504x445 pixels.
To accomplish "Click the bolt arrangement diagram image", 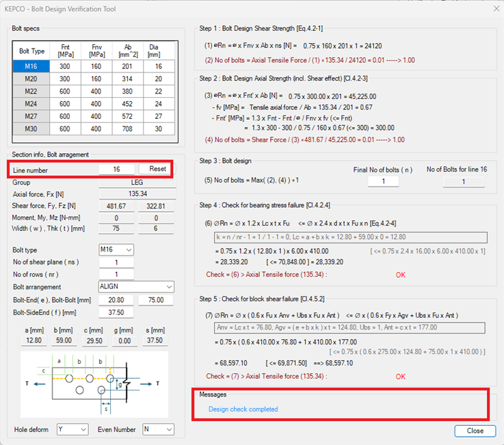I will click(94, 383).
